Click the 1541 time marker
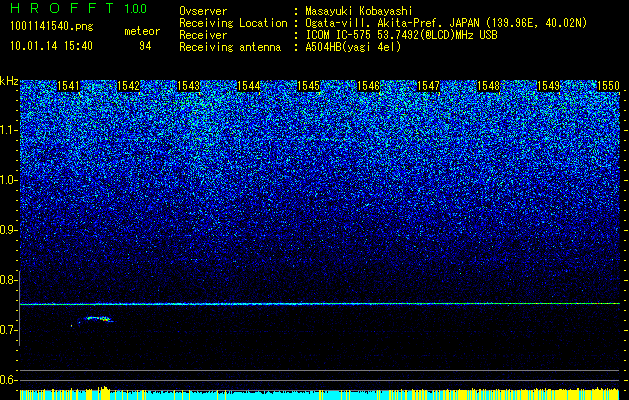 coord(69,86)
